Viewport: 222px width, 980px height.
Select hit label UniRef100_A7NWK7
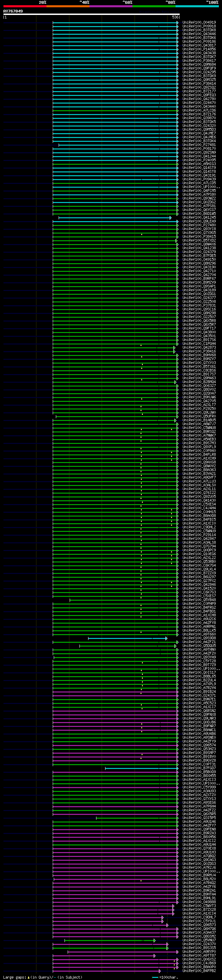coord(199,435)
